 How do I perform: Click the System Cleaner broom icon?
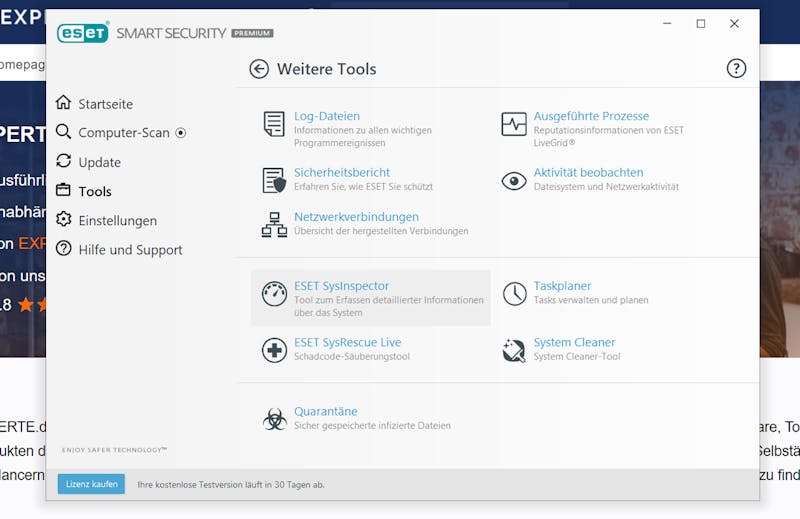(514, 351)
